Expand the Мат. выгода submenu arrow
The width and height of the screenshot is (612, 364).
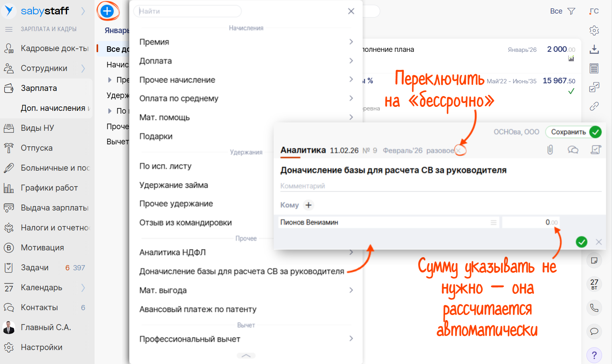351,290
